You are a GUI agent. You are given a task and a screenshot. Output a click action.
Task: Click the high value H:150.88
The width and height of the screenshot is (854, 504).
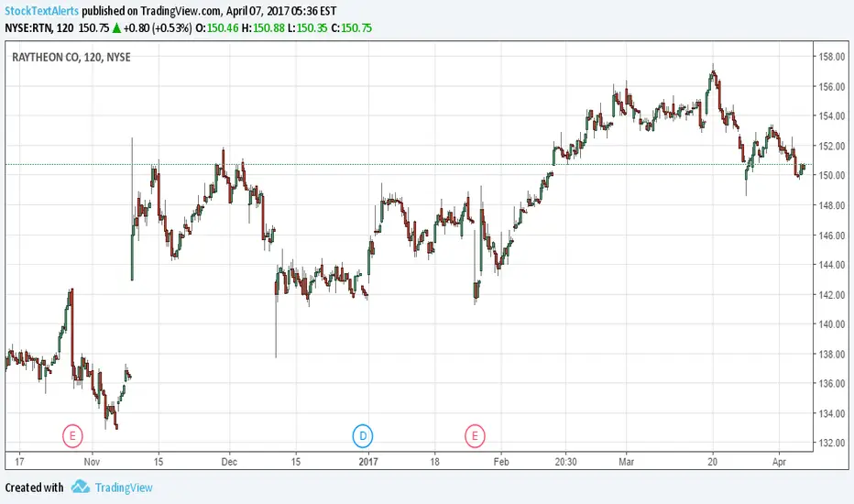click(263, 27)
